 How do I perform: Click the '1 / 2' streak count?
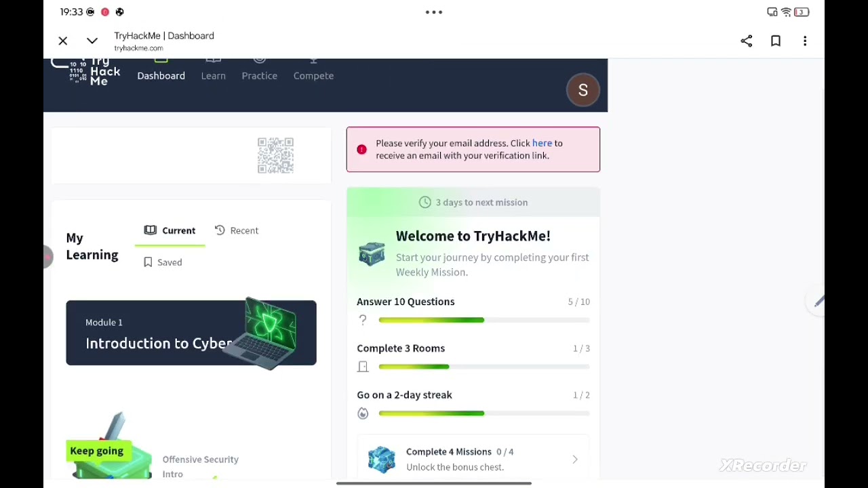click(581, 395)
